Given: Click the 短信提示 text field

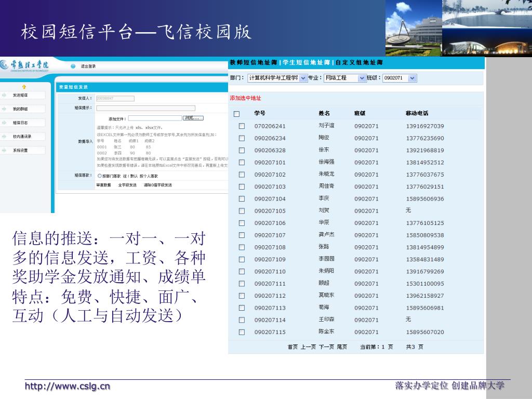Looking at the screenshot, I should tap(146, 108).
